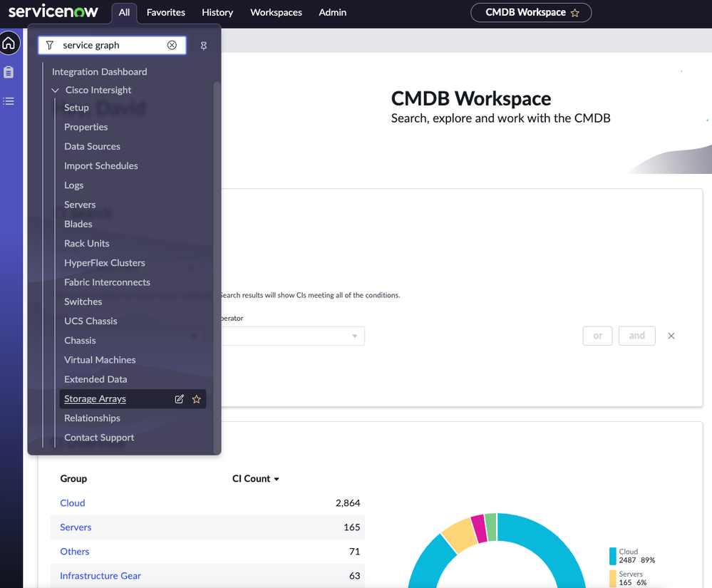This screenshot has height=588, width=712.
Task: Select Import Schedules menu item
Action: click(100, 166)
